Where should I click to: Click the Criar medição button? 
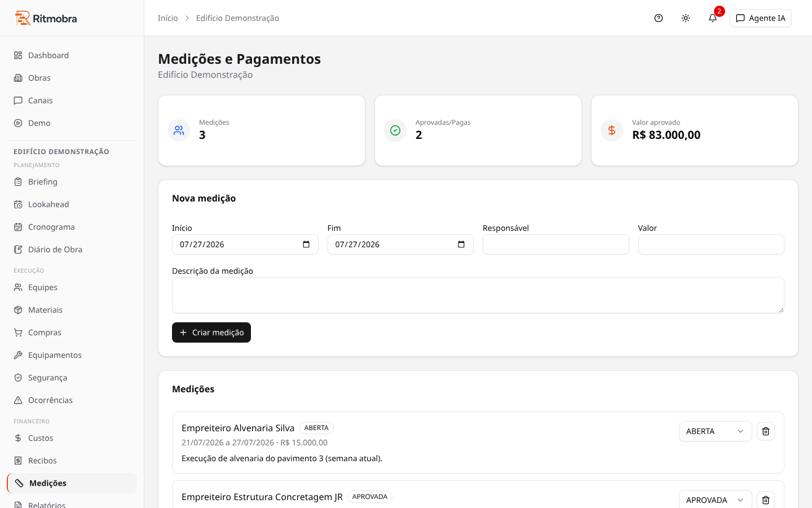point(211,332)
